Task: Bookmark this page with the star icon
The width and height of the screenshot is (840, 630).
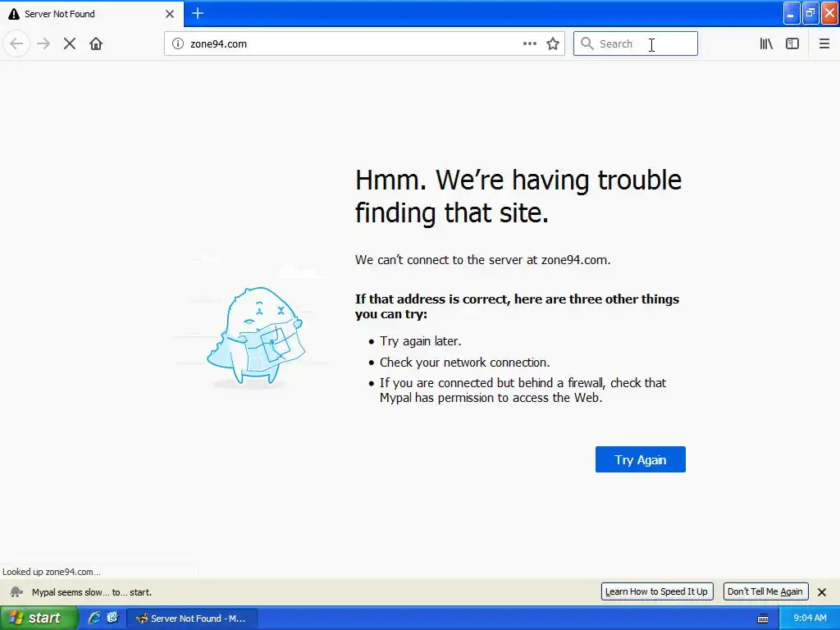Action: pos(553,43)
